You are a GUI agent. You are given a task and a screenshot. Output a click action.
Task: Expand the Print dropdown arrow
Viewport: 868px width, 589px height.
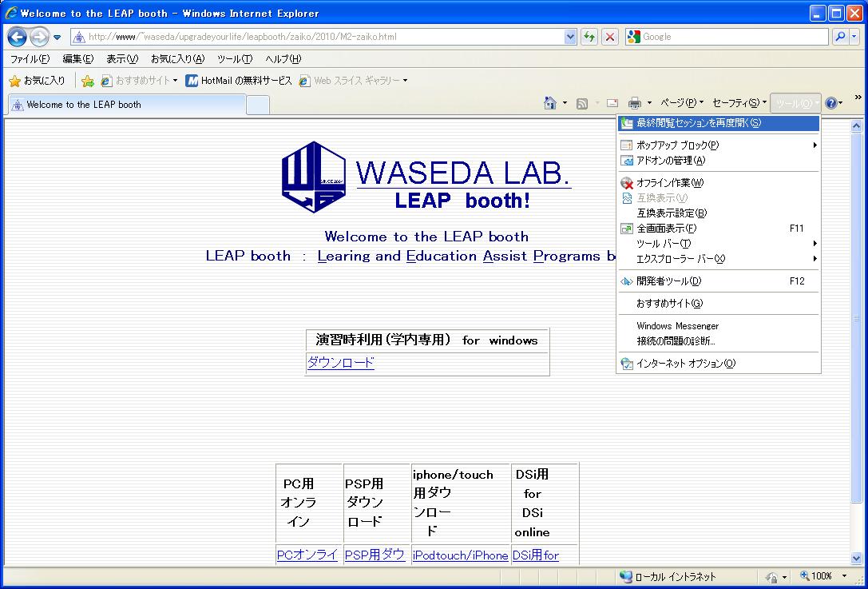[649, 103]
